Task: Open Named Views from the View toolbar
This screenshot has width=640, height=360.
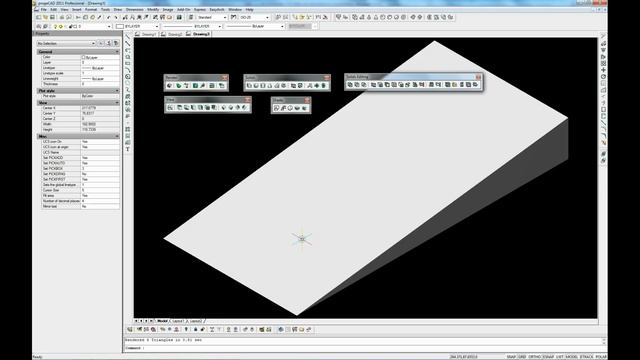Action: (x=170, y=107)
